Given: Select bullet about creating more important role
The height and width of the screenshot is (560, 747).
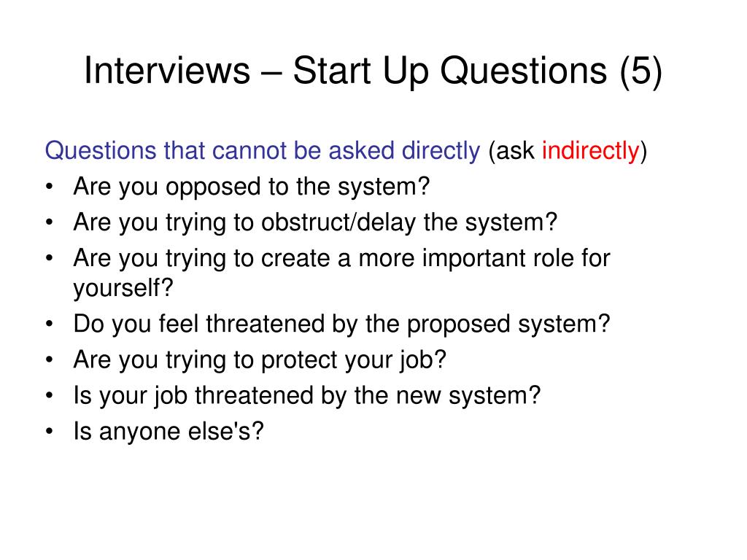Looking at the screenshot, I should pos(341,273).
